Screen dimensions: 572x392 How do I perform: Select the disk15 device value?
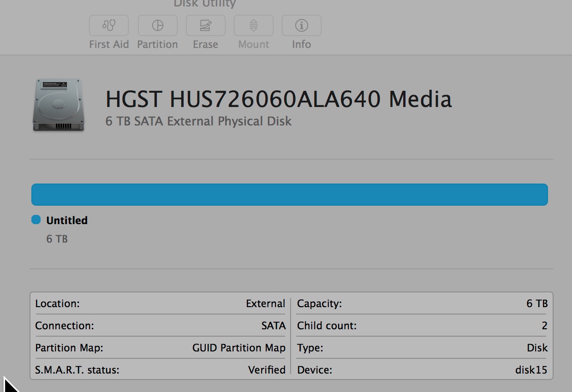point(531,370)
